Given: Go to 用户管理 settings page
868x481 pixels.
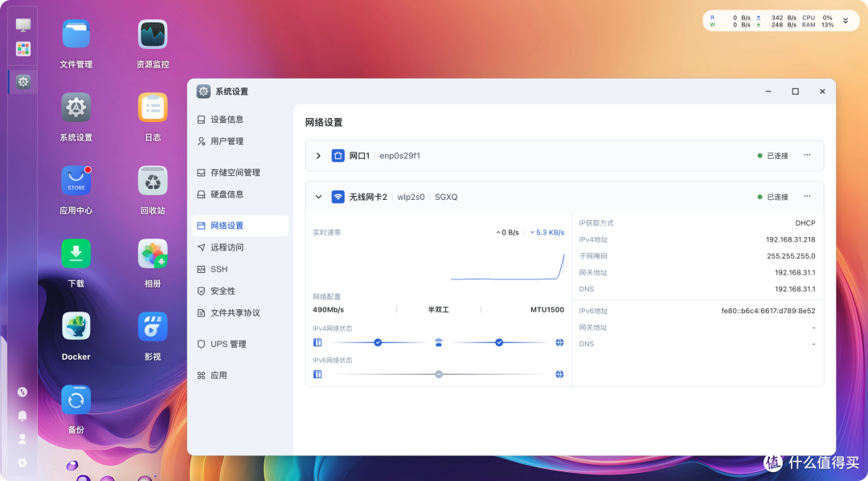Looking at the screenshot, I should [240, 141].
